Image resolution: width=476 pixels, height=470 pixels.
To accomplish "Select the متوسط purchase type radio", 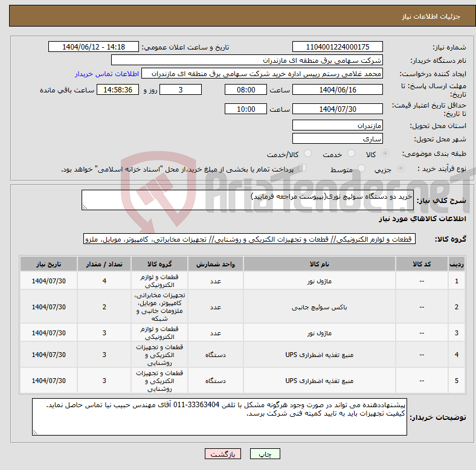I will tap(361, 169).
